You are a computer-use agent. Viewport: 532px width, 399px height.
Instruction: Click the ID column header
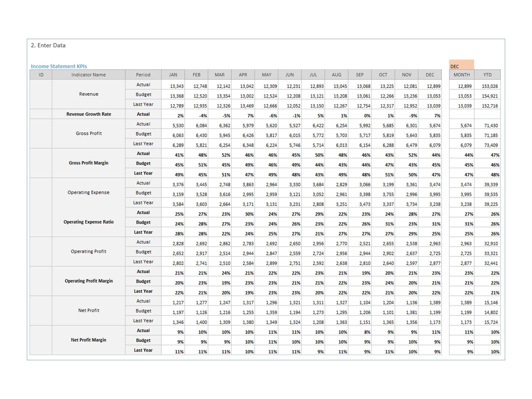[x=41, y=75]
